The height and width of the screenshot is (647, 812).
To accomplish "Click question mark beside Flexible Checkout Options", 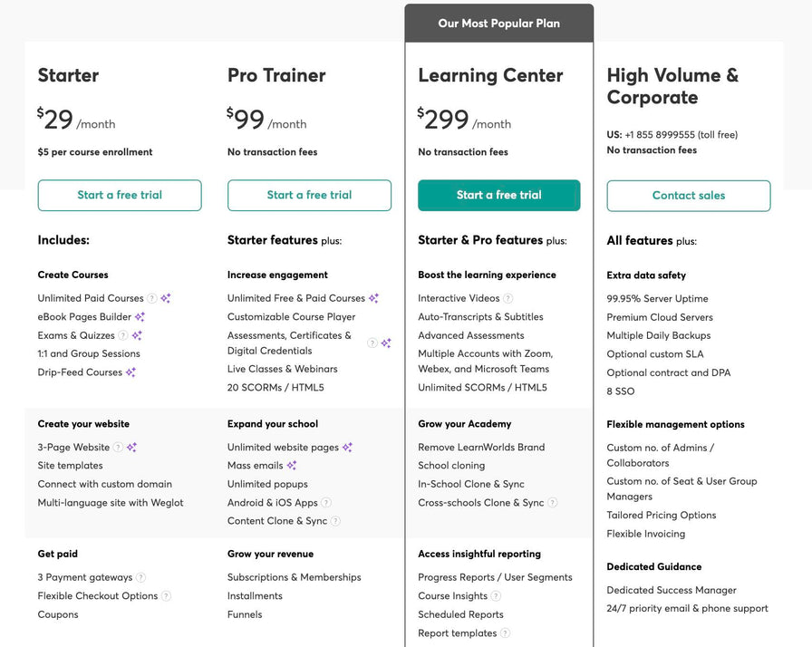I will coord(166,595).
